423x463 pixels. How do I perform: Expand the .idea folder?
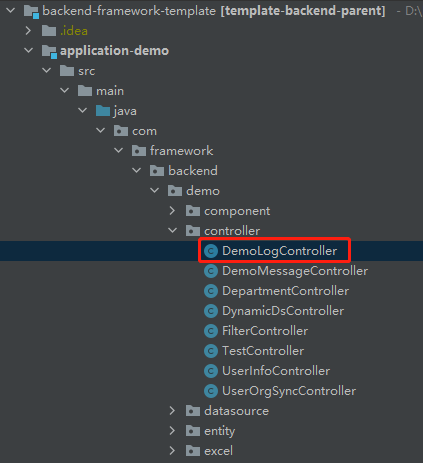[x=28, y=31]
